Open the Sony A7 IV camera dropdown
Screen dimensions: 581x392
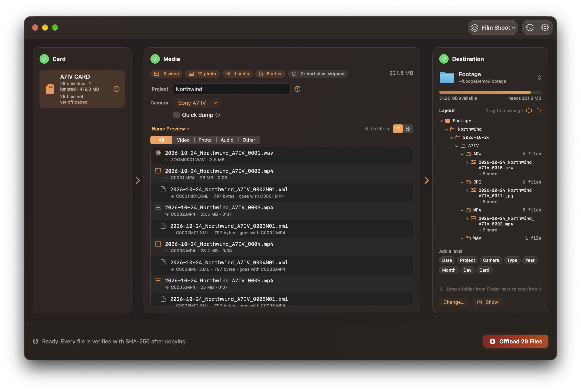(x=197, y=103)
